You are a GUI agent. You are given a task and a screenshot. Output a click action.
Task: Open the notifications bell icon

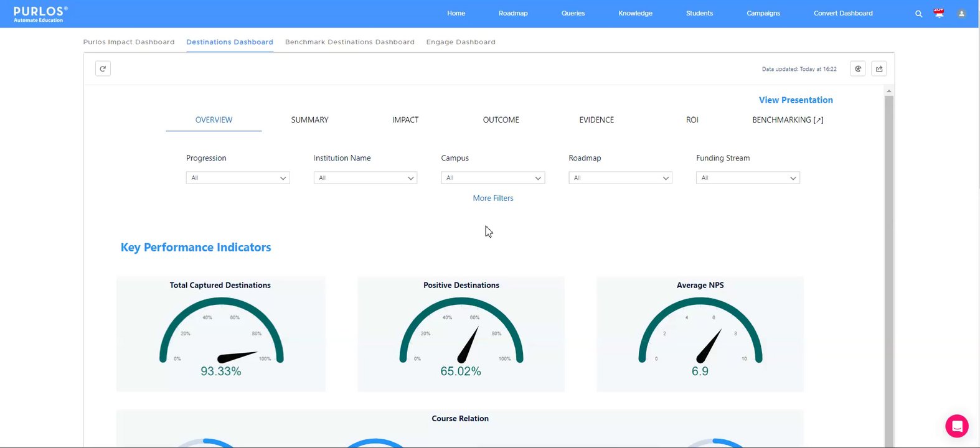pyautogui.click(x=939, y=13)
